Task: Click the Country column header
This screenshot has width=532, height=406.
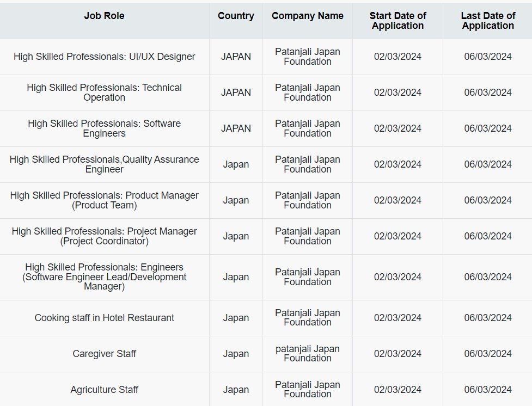Action: [x=236, y=16]
